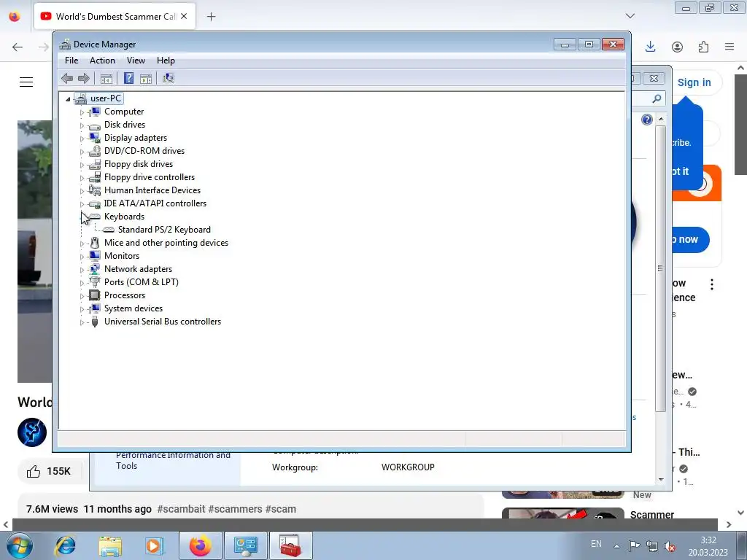Select the Keyboards category label
The image size is (747, 560).
124,216
